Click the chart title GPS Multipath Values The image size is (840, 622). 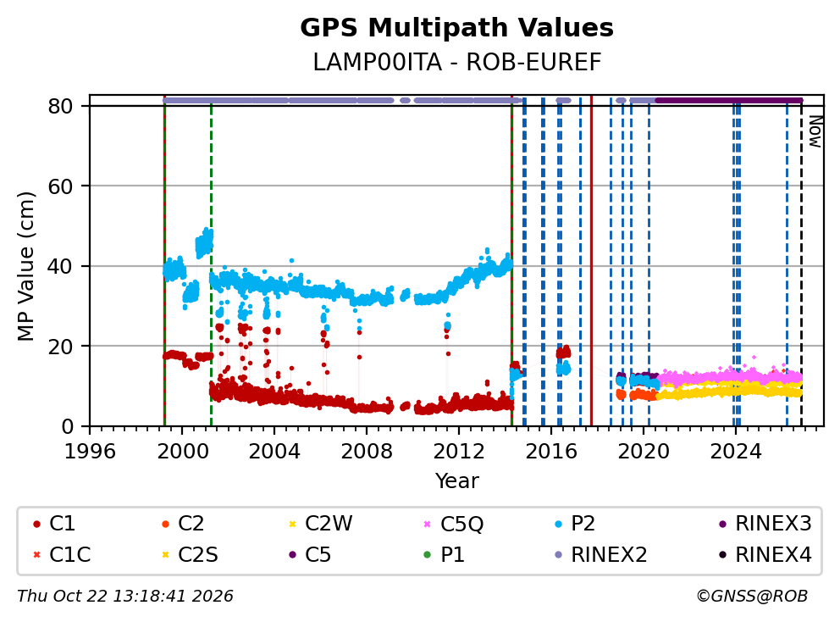click(x=456, y=27)
